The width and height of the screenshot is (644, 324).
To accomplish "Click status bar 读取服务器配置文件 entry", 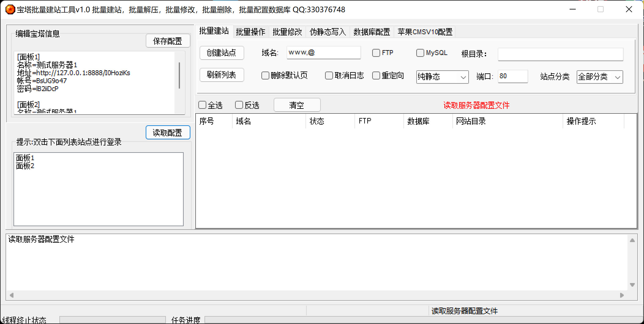I will click(465, 311).
